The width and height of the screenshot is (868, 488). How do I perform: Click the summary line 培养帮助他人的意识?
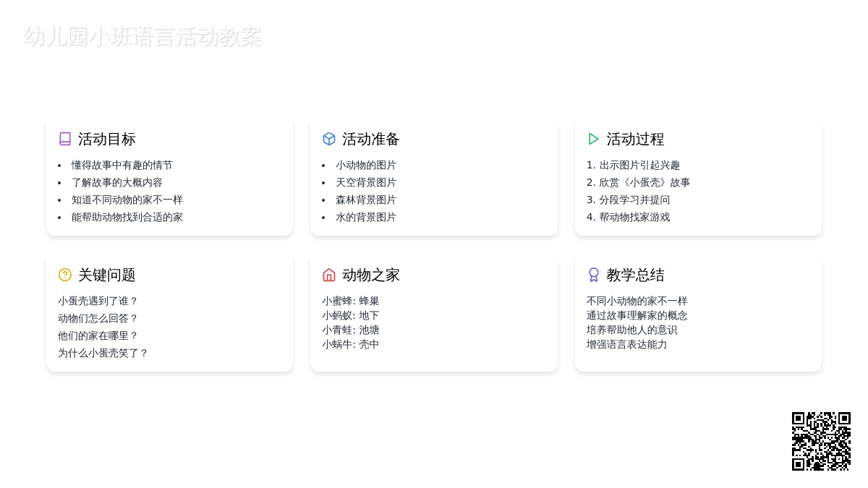pos(632,330)
